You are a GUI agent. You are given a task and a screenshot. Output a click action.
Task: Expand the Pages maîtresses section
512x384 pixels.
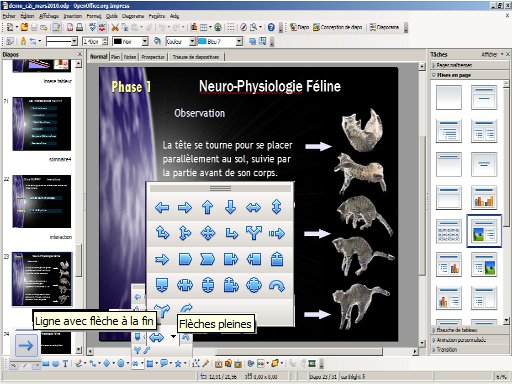[454, 65]
